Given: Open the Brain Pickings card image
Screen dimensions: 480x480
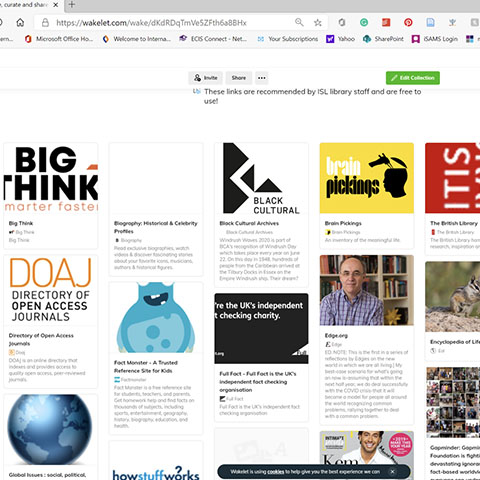Looking at the screenshot, I should pos(367,178).
